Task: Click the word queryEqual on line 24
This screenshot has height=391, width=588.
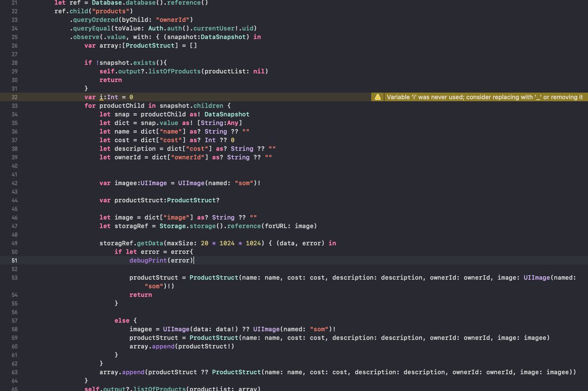Action: click(x=92, y=28)
